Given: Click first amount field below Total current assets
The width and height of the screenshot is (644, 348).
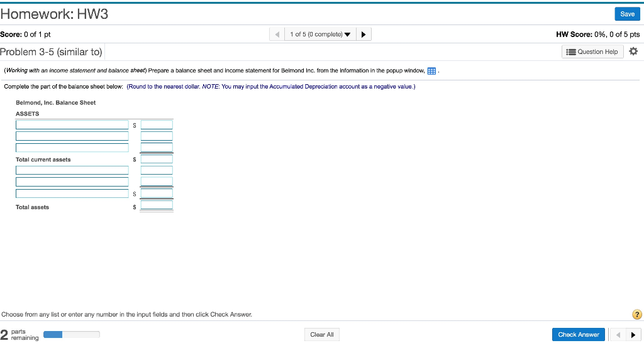Looking at the screenshot, I should (x=157, y=170).
